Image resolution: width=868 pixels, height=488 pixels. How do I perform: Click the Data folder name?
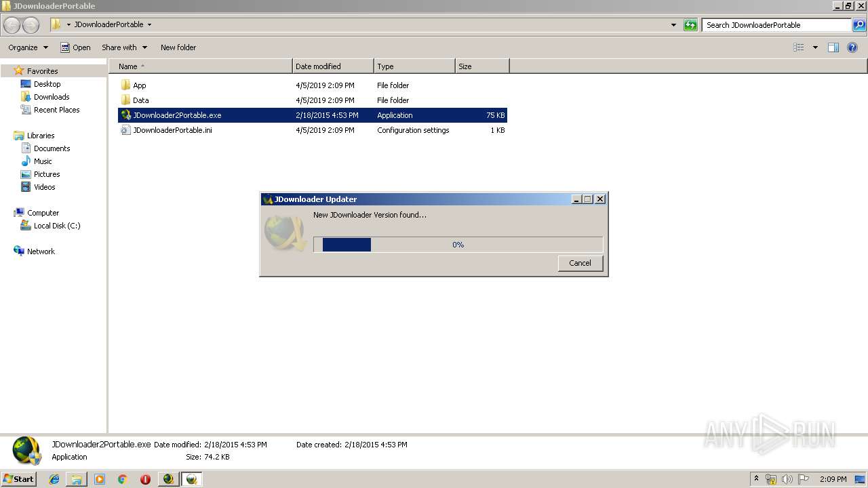(141, 100)
